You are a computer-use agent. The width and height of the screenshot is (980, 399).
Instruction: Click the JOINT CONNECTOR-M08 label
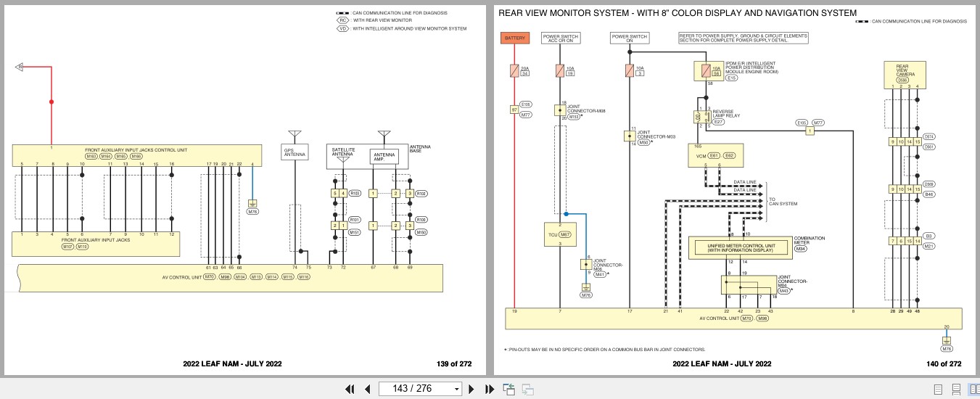point(586,109)
